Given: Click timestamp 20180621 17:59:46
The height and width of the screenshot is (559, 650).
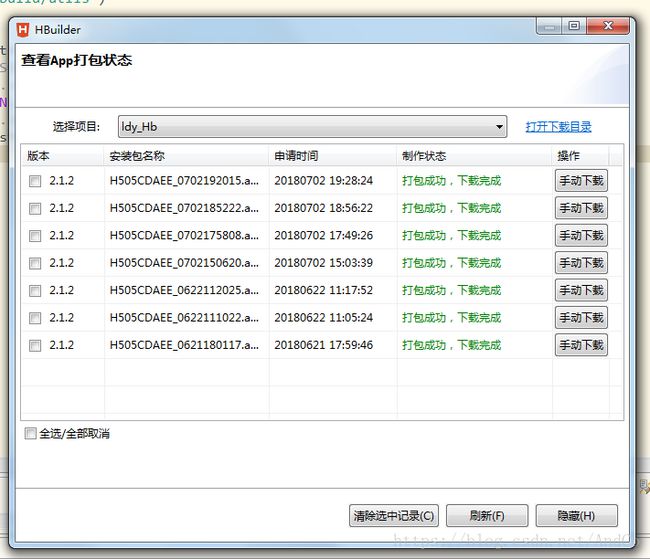Looking at the screenshot, I should tap(323, 345).
